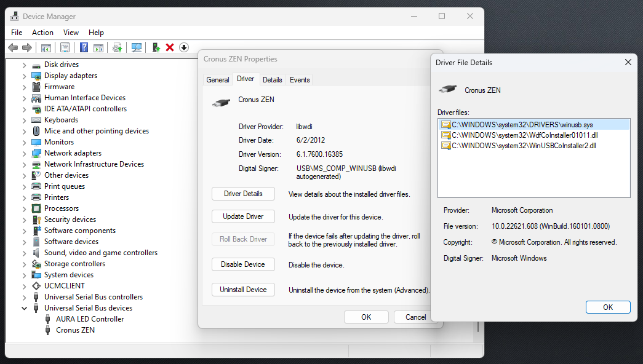Expand the Network adapters node

click(25, 153)
